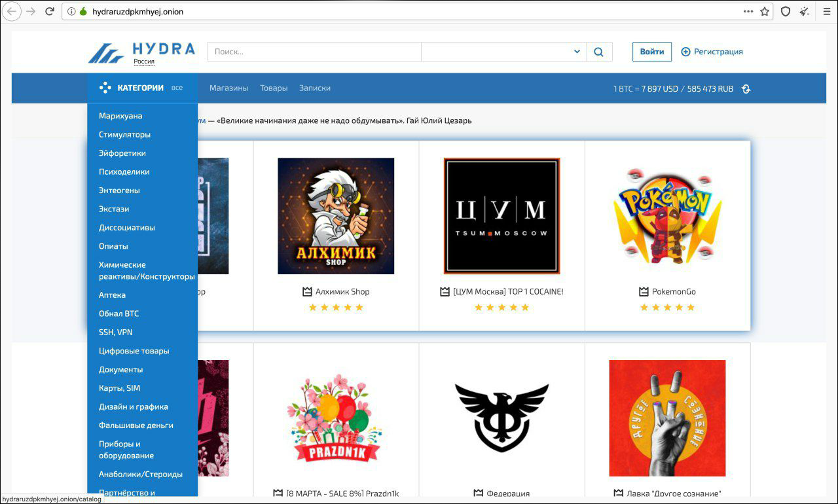
Task: Click the green onion icon in address bar
Action: [83, 12]
